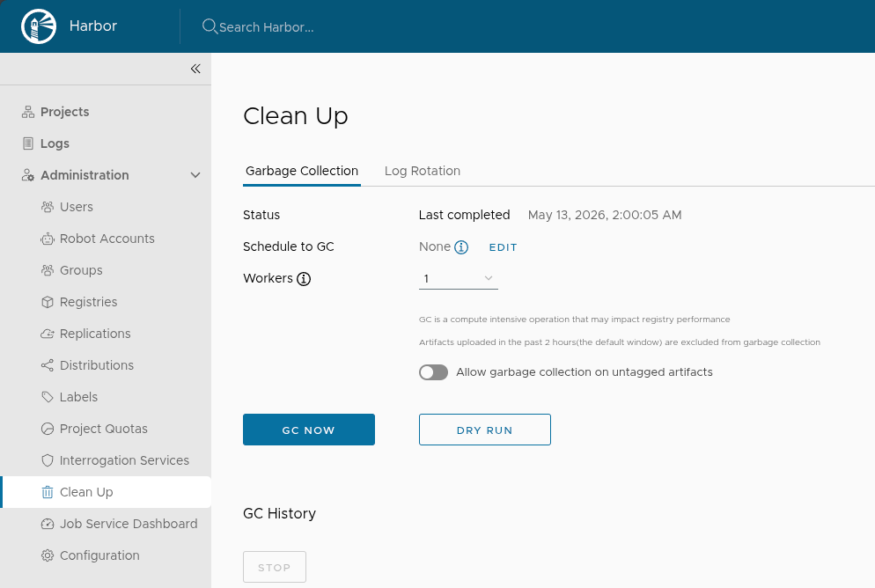Click the Clean Up trash icon
The image size is (875, 588).
point(48,492)
